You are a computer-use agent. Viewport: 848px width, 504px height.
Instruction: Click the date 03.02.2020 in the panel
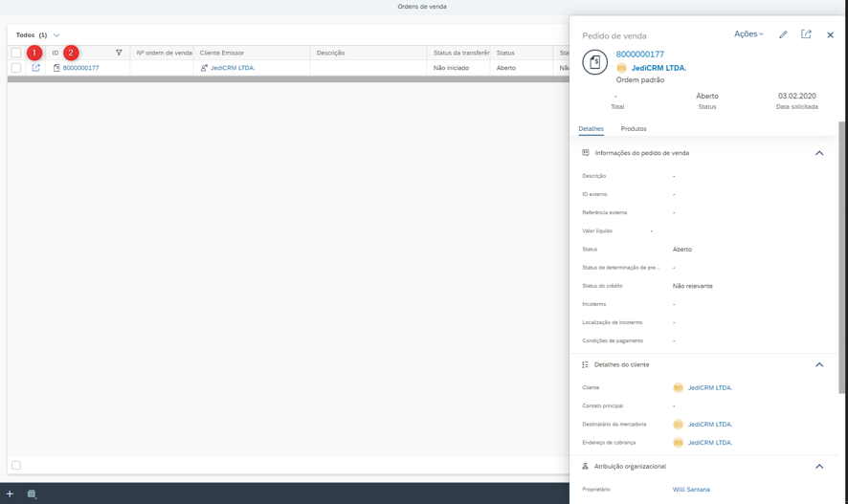(796, 97)
